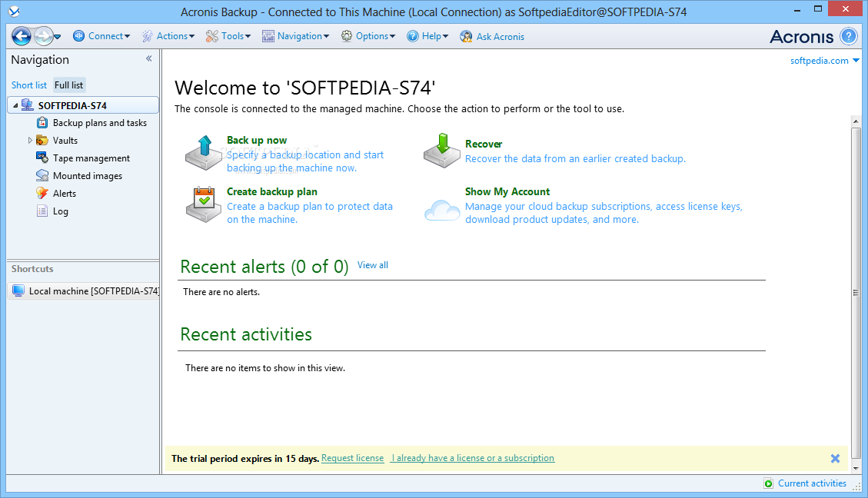Click View all alerts link
The width and height of the screenshot is (868, 498).
tap(373, 266)
